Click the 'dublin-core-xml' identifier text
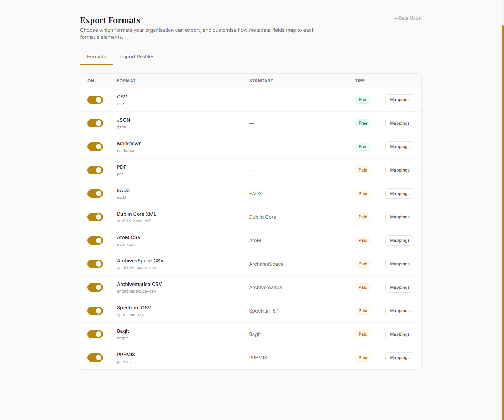The height and width of the screenshot is (420, 504). tap(134, 221)
